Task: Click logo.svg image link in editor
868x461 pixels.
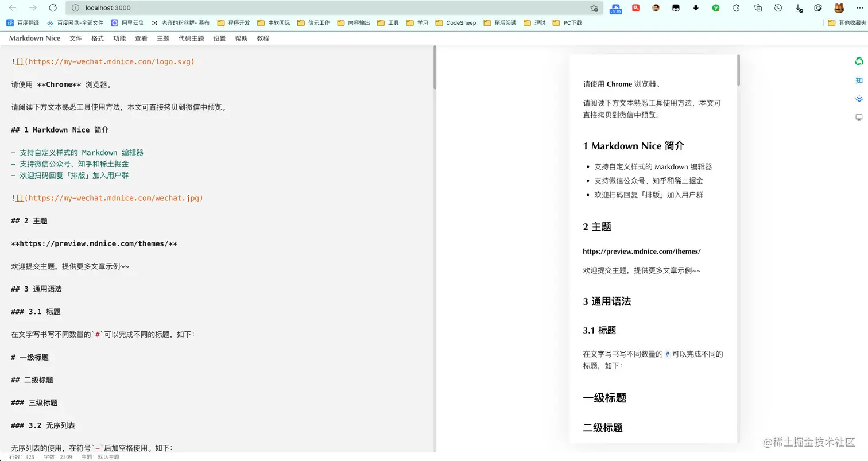Action: [110, 61]
